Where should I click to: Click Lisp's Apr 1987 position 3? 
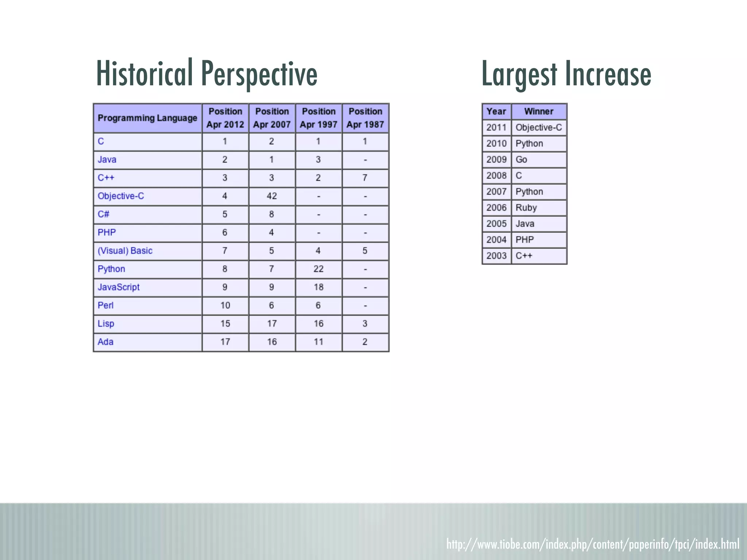365,324
